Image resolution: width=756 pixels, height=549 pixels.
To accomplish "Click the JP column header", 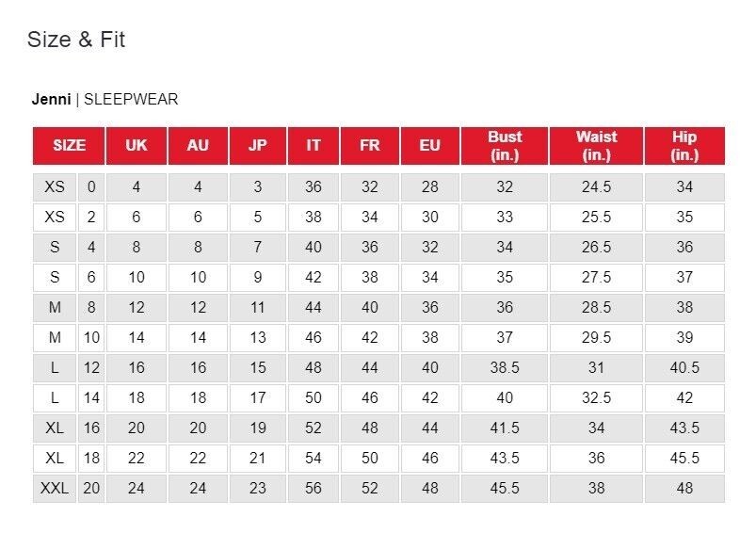I will tap(258, 146).
